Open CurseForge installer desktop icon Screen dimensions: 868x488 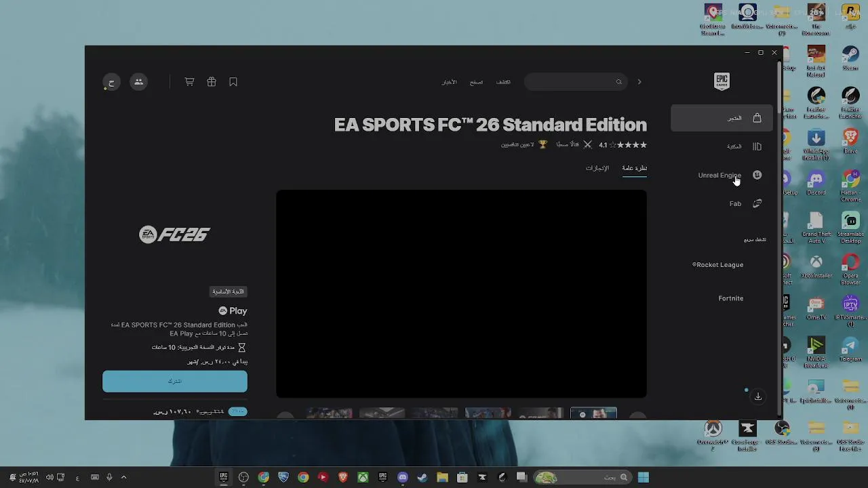point(747,435)
